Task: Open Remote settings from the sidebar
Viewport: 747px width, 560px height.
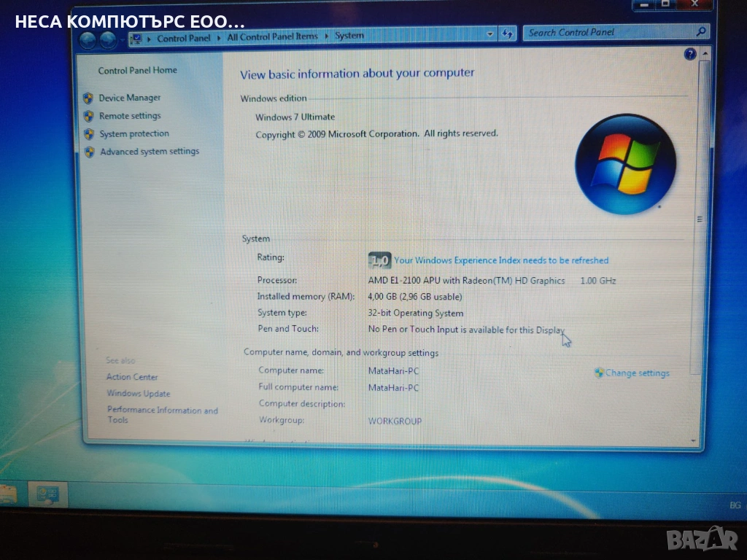Action: tap(130, 116)
